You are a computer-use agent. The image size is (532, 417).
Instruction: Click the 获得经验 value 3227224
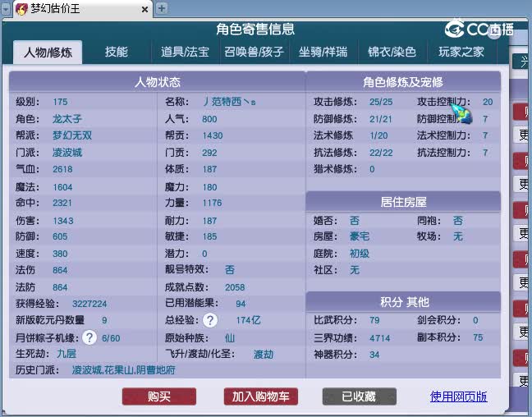(89, 304)
